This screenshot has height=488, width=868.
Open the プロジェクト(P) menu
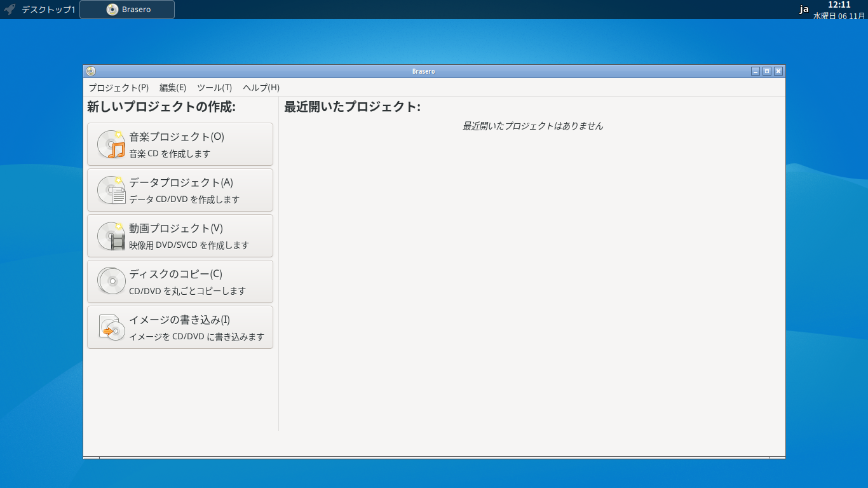pos(119,88)
